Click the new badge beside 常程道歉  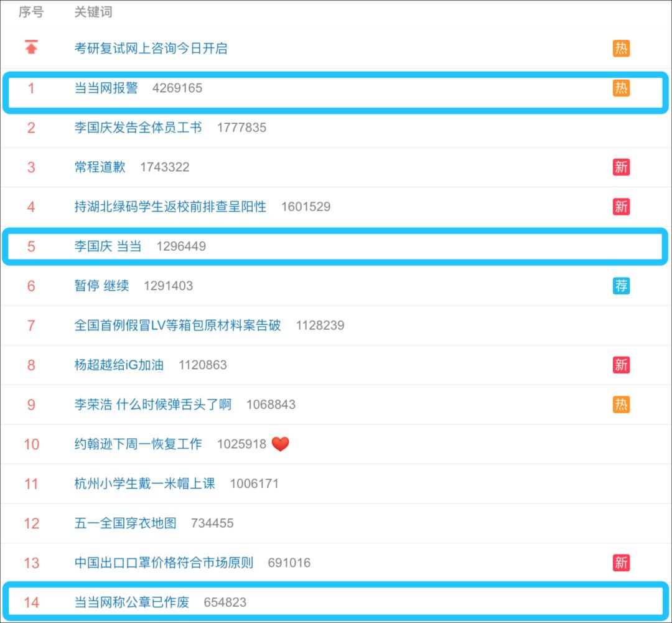tap(621, 167)
